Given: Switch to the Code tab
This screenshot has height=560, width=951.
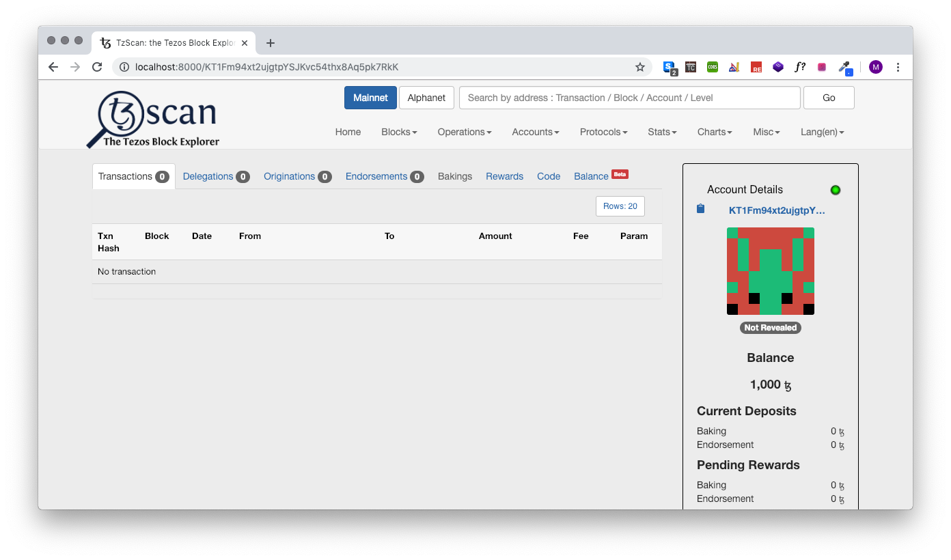Looking at the screenshot, I should pos(549,176).
